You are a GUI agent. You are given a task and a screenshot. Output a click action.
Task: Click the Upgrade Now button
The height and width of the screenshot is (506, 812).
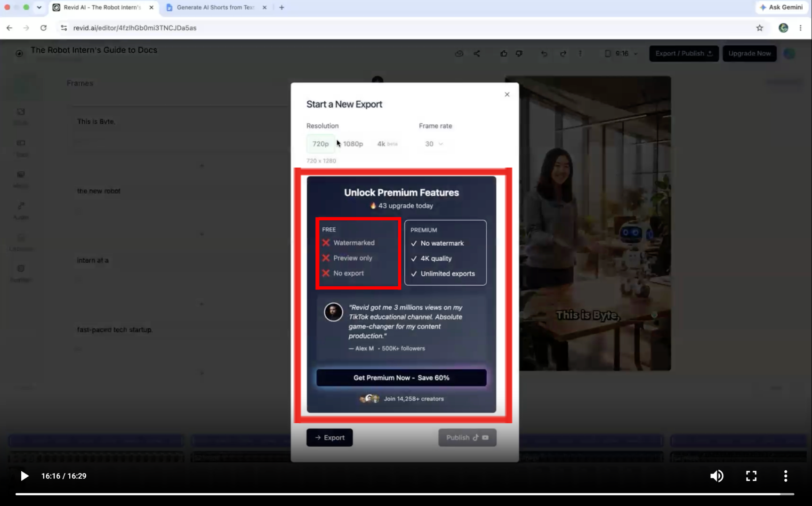[x=749, y=54]
